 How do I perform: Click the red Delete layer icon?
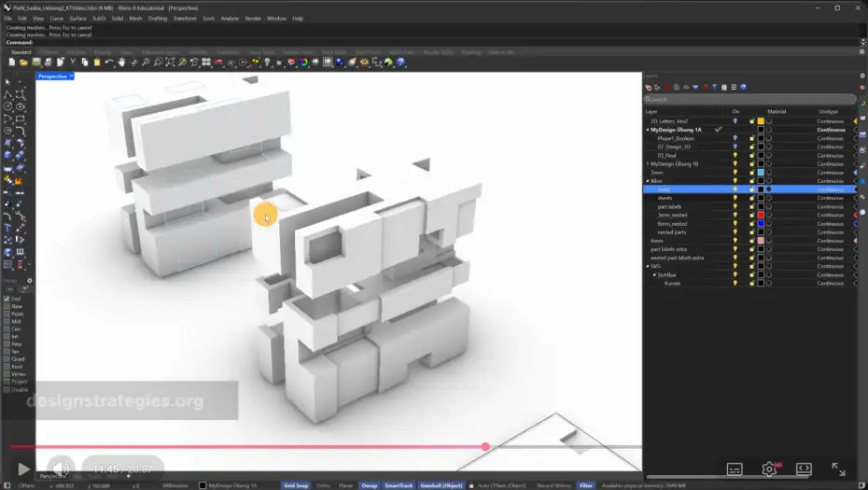[667, 87]
